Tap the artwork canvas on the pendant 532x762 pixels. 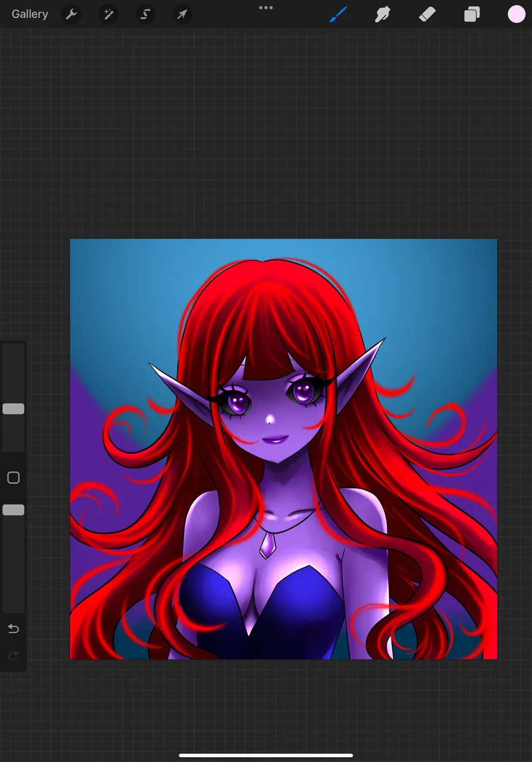tap(267, 545)
